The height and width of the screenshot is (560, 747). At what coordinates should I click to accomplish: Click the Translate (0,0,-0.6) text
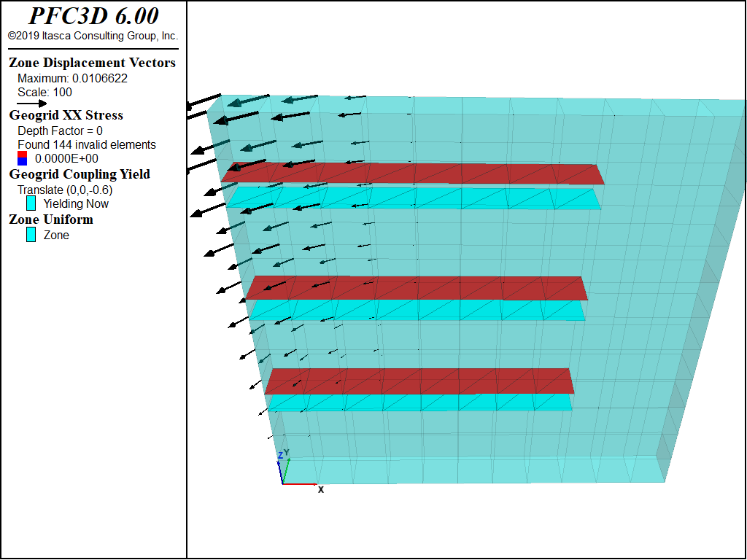point(65,190)
